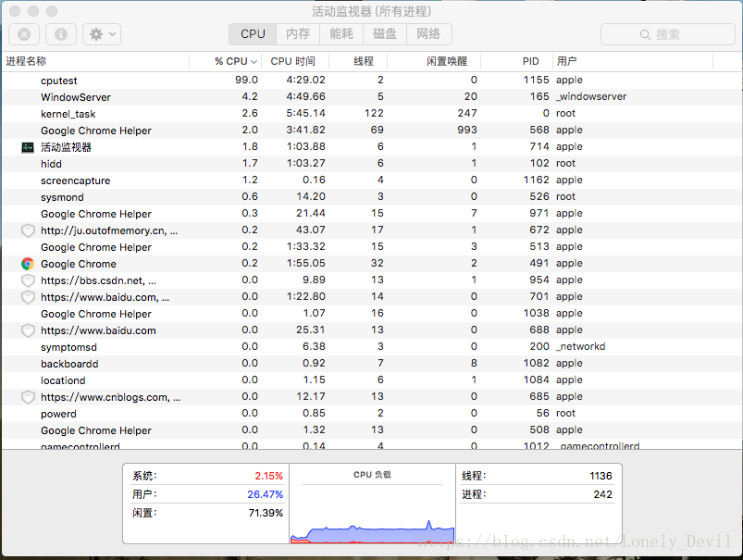Sort by CPU 时间 column header
Image resolution: width=743 pixels, height=560 pixels.
coord(295,61)
